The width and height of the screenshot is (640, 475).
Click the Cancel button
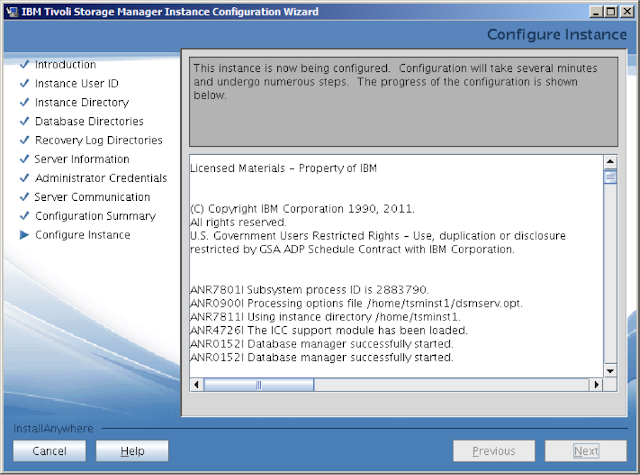tap(49, 451)
